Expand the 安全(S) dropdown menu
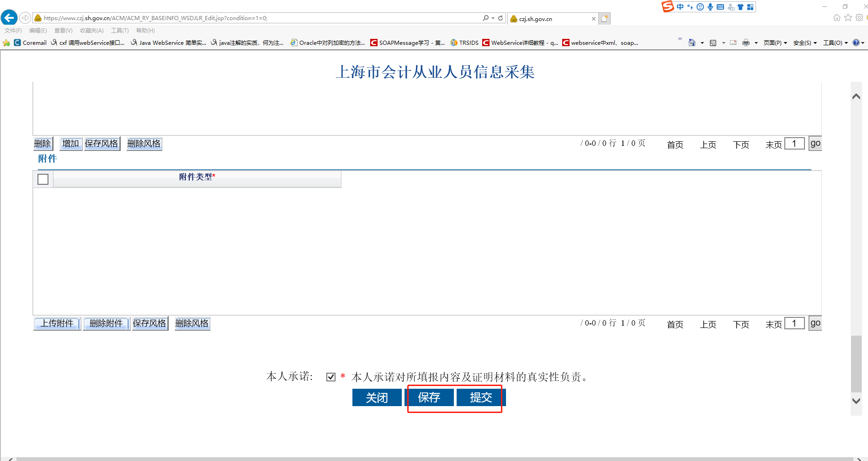 pyautogui.click(x=804, y=43)
